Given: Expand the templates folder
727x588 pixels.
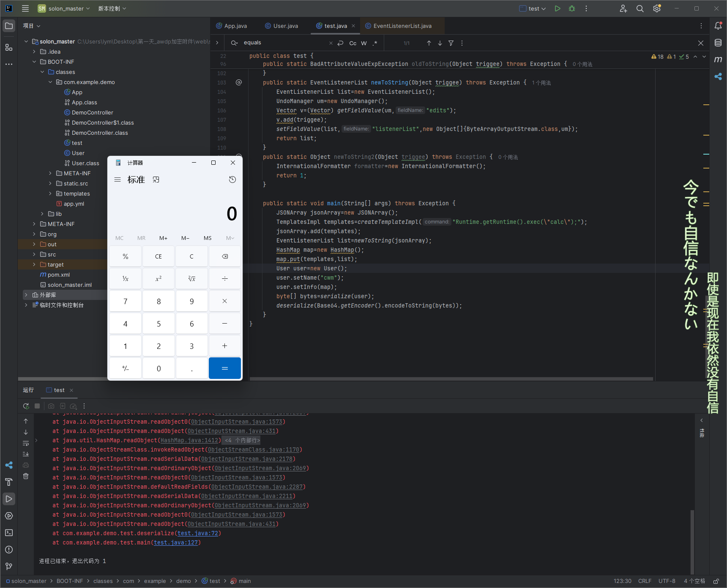Looking at the screenshot, I should (50, 193).
